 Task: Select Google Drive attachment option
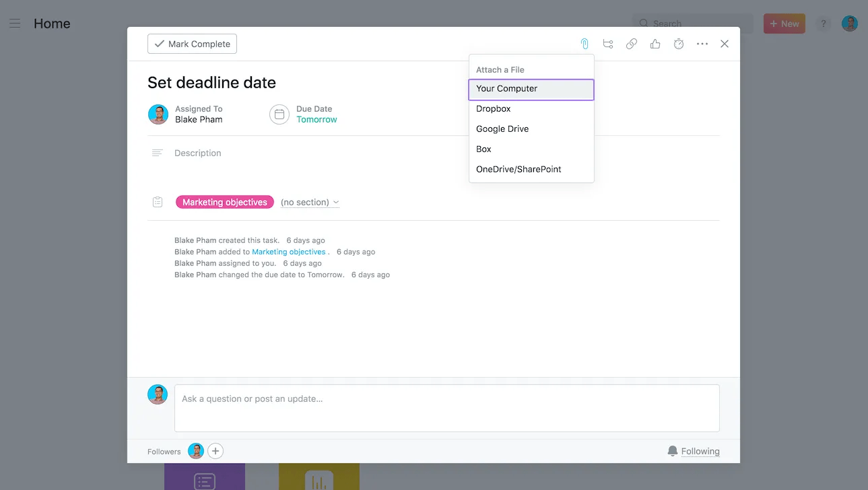502,129
